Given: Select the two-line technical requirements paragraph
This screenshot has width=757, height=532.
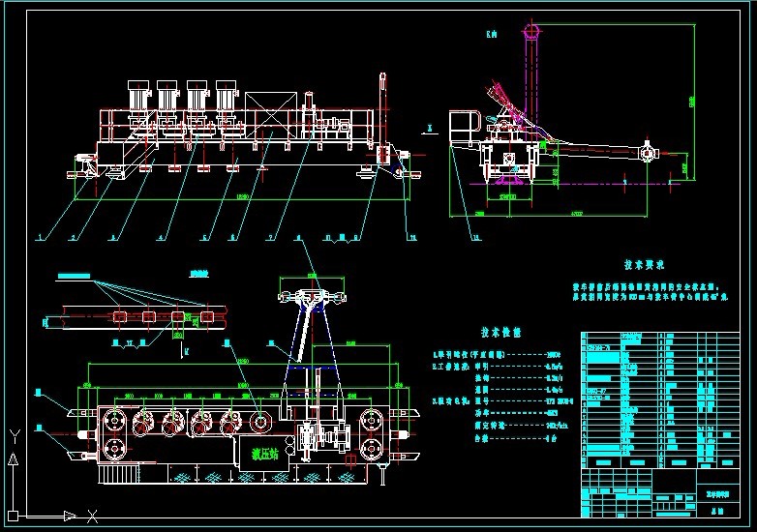Looking at the screenshot, I should click(x=650, y=292).
